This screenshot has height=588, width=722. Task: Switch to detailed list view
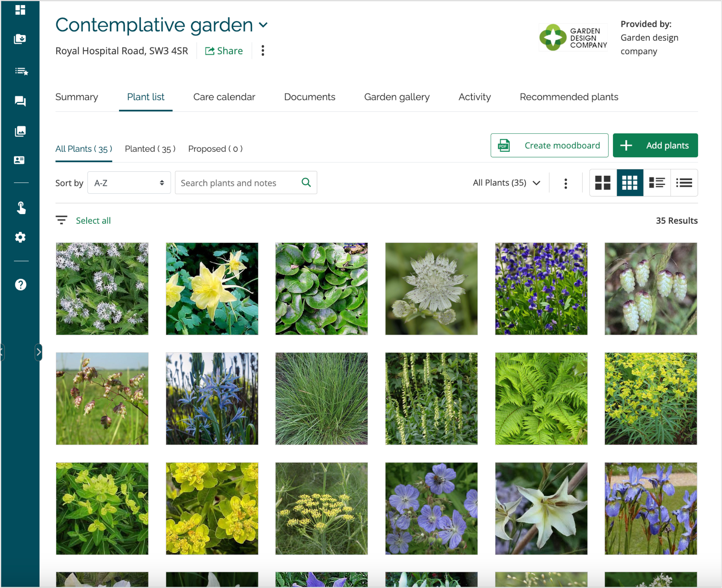coord(657,183)
